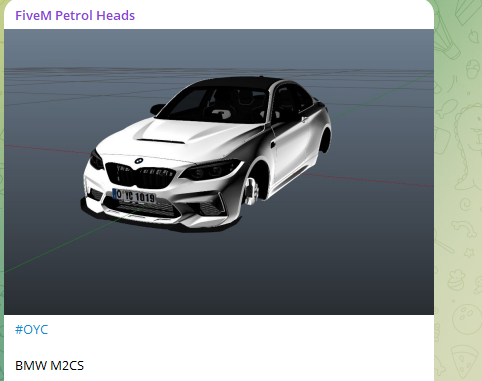Click the #OYC hashtag
Viewport: 482px width, 381px height.
click(x=32, y=330)
